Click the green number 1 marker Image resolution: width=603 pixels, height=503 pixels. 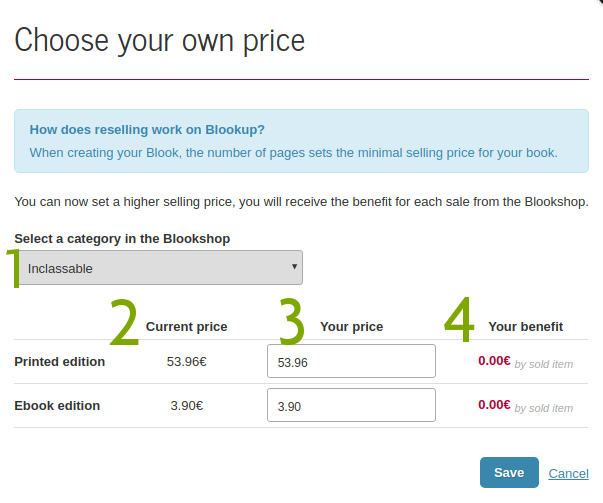pos(13,268)
